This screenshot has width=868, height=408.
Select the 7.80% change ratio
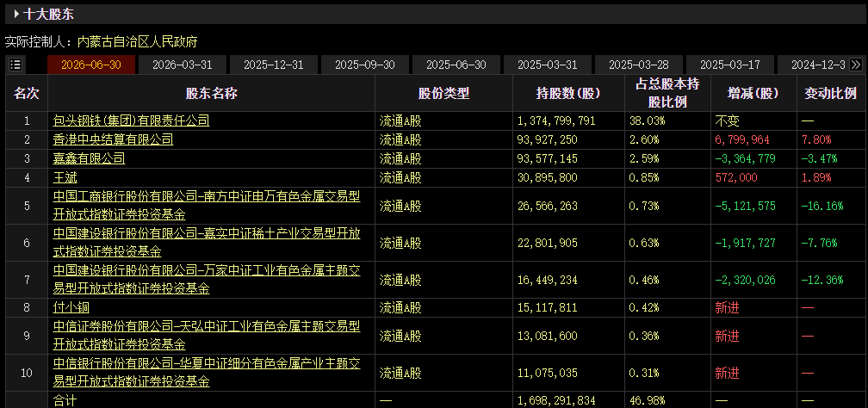816,139
